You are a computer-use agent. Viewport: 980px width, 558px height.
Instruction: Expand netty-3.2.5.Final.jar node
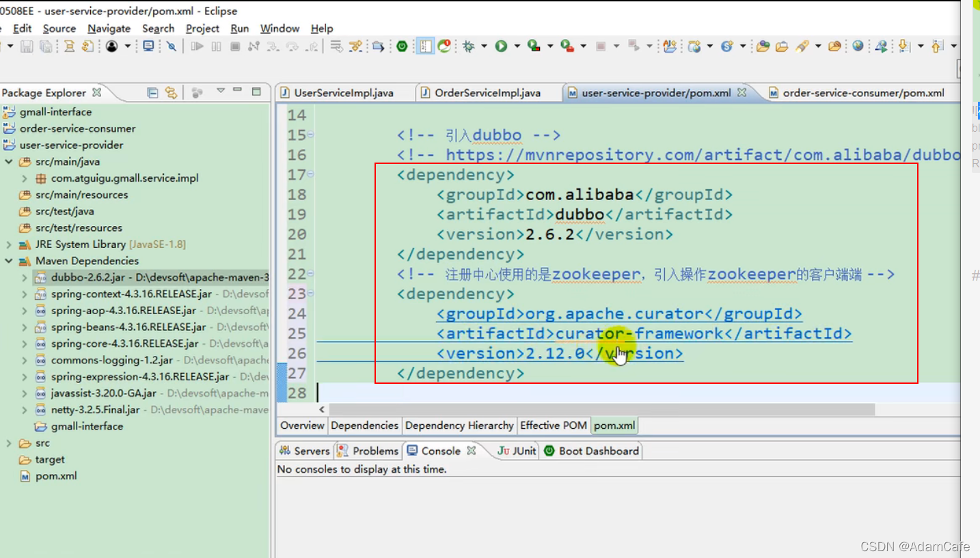[25, 410]
